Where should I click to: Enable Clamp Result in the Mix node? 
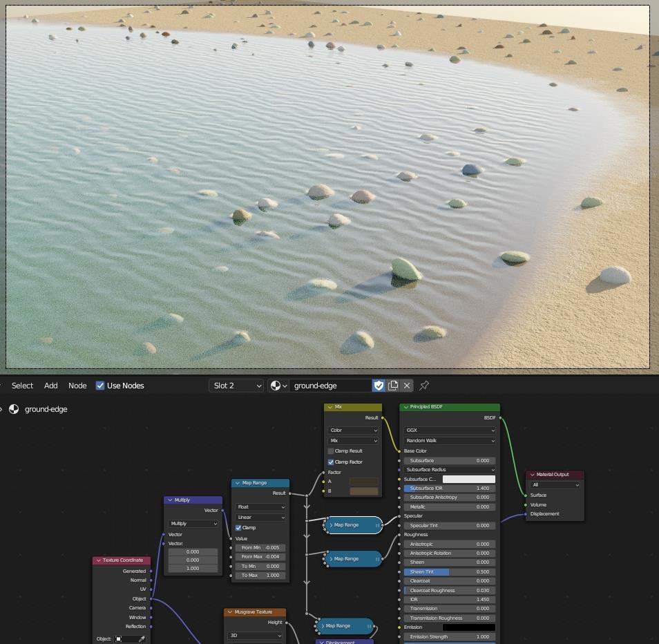(x=331, y=451)
